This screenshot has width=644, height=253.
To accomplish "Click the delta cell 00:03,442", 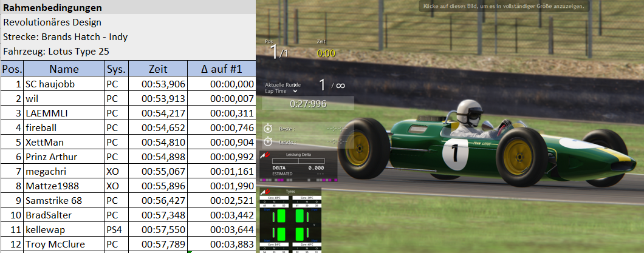I will coord(222,215).
